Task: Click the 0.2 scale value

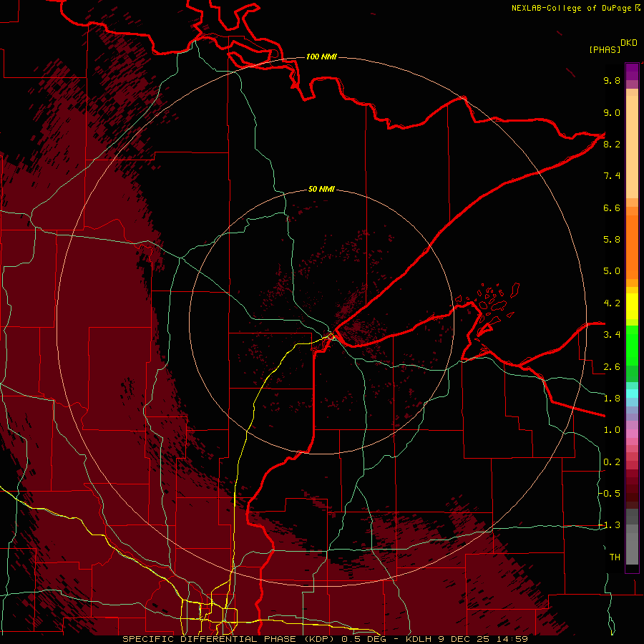Action: (612, 462)
